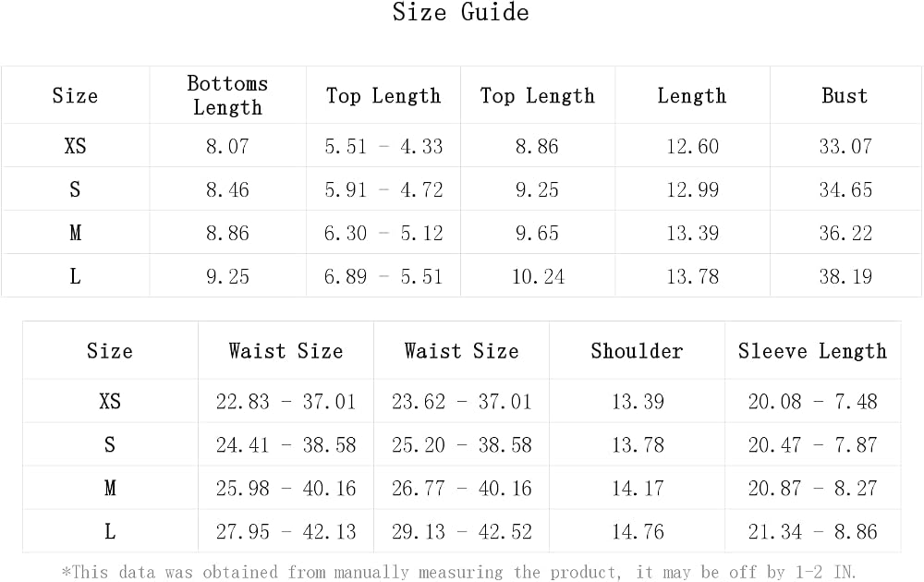
Task: Select the Shoulder column header
Action: pyautogui.click(x=637, y=351)
